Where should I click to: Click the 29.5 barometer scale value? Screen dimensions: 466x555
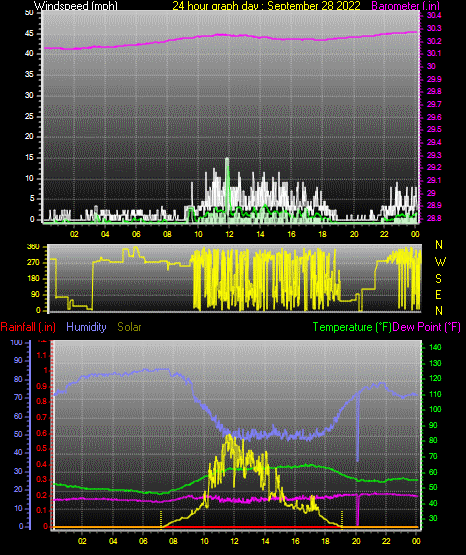tap(434, 129)
